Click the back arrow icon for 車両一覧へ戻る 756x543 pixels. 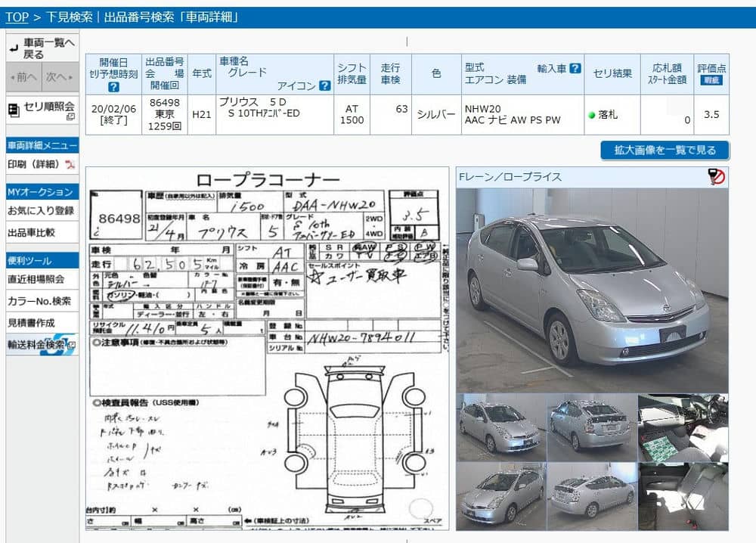(14, 48)
